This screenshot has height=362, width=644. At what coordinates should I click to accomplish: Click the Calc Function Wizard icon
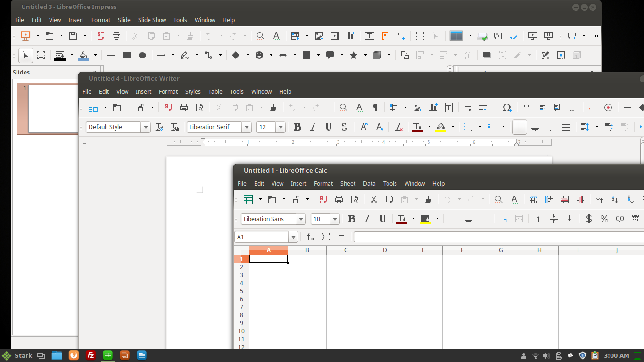(x=310, y=237)
